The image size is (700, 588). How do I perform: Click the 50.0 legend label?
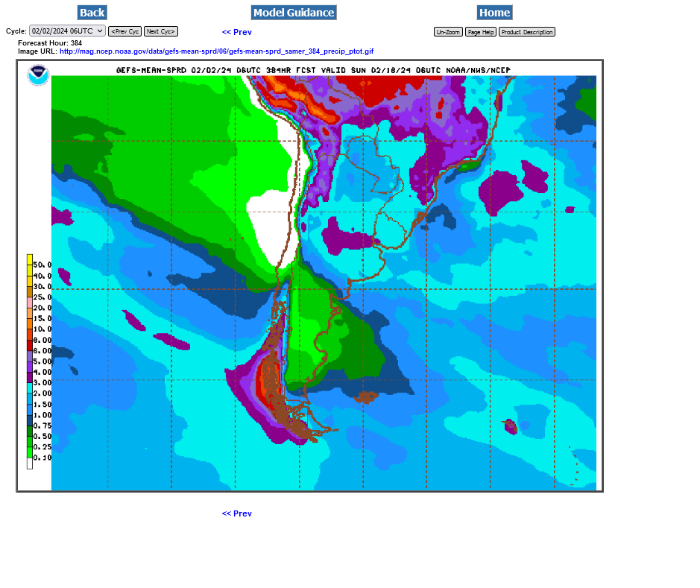click(42, 265)
